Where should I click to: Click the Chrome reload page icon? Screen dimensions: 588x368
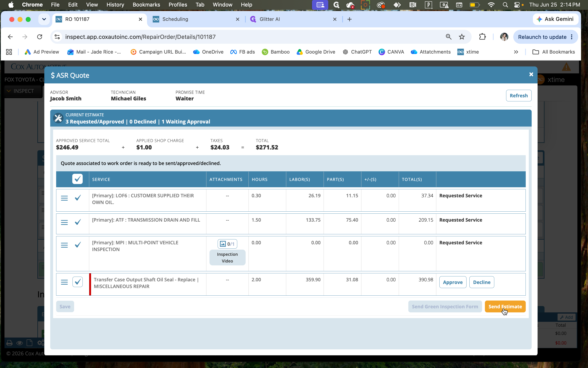[40, 37]
